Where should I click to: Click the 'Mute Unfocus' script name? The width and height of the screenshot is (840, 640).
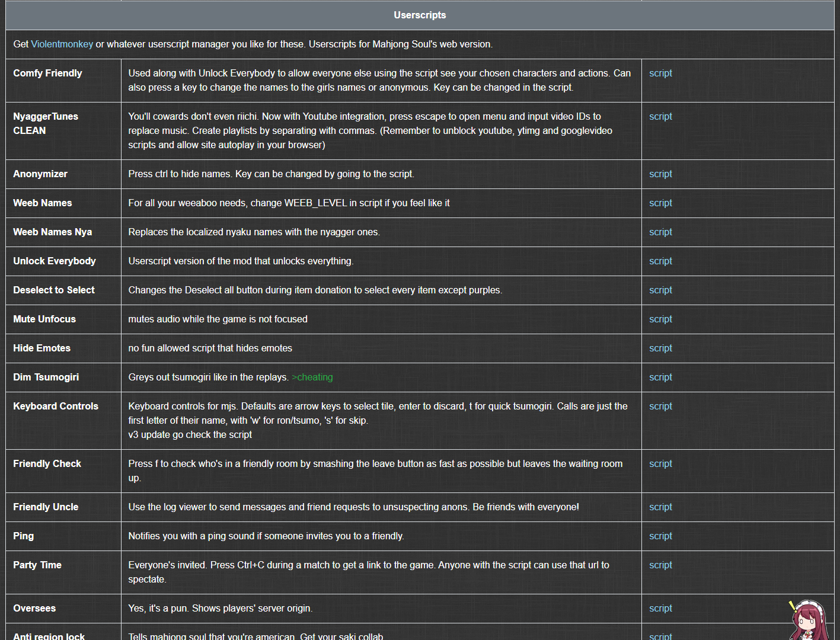click(x=44, y=319)
